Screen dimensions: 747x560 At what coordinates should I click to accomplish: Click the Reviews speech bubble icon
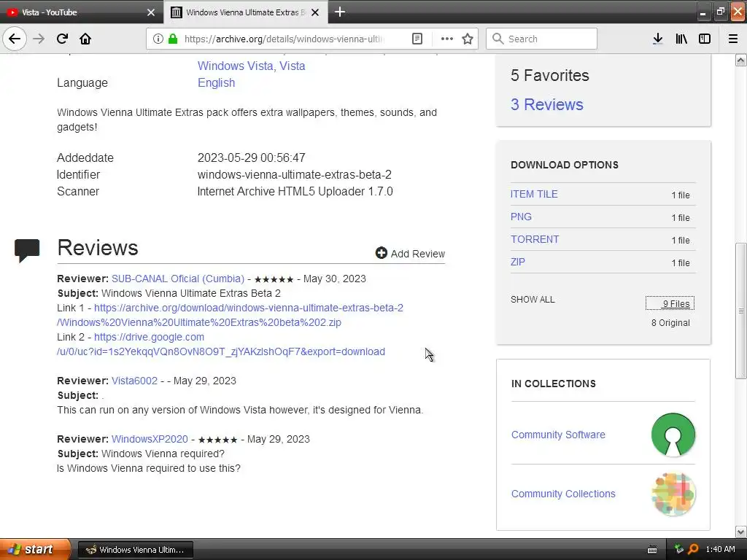pyautogui.click(x=27, y=251)
